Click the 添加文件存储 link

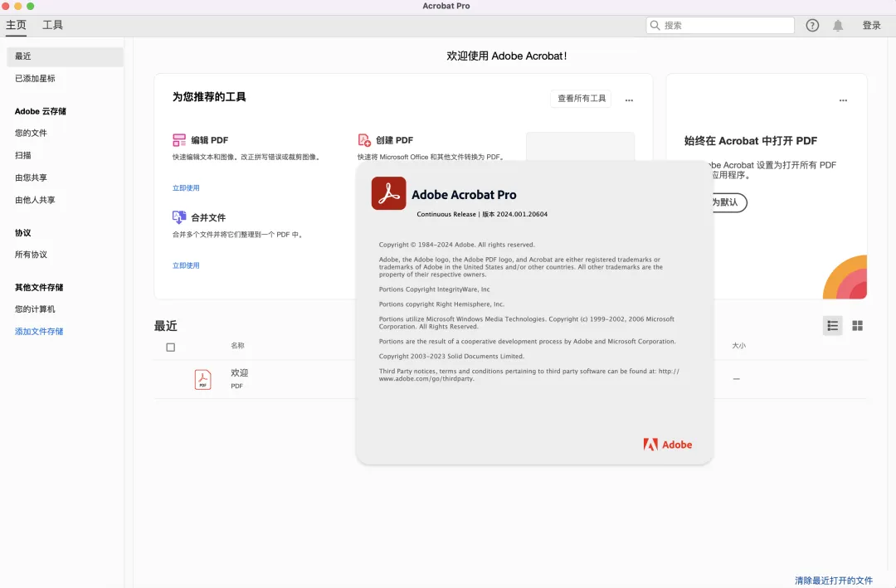click(x=39, y=331)
